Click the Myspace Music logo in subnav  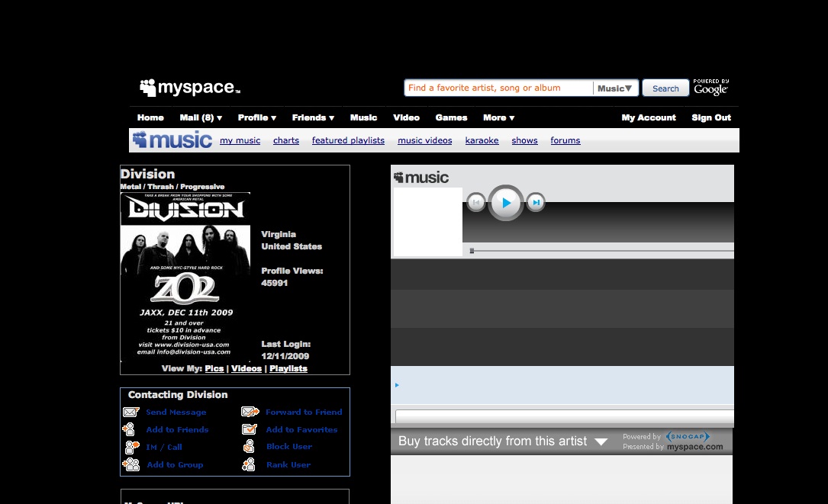tap(172, 140)
